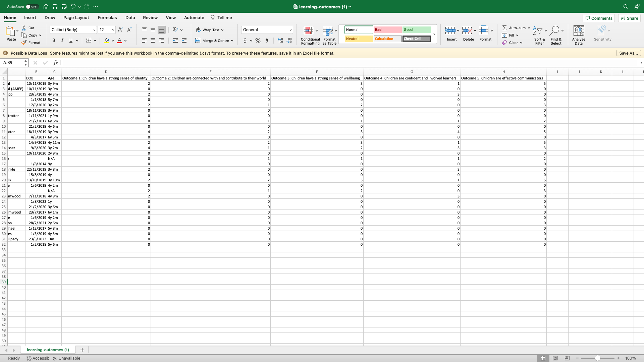
Task: Toggle AutoSave on
Action: tap(32, 6)
